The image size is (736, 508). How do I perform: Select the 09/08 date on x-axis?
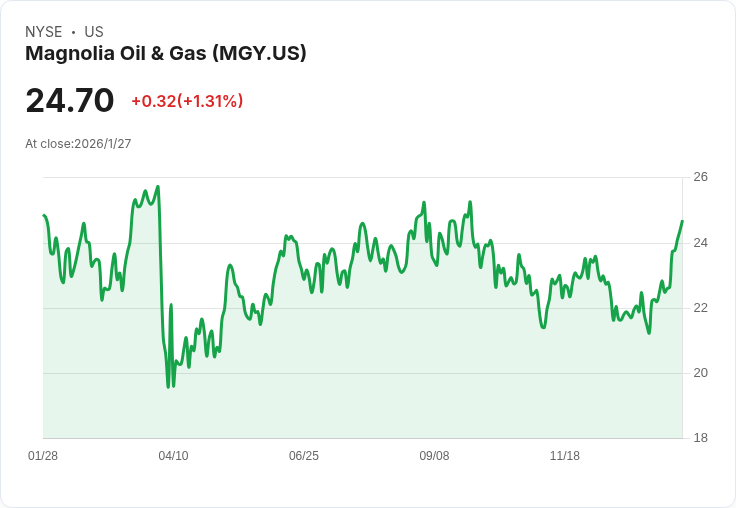tap(434, 456)
